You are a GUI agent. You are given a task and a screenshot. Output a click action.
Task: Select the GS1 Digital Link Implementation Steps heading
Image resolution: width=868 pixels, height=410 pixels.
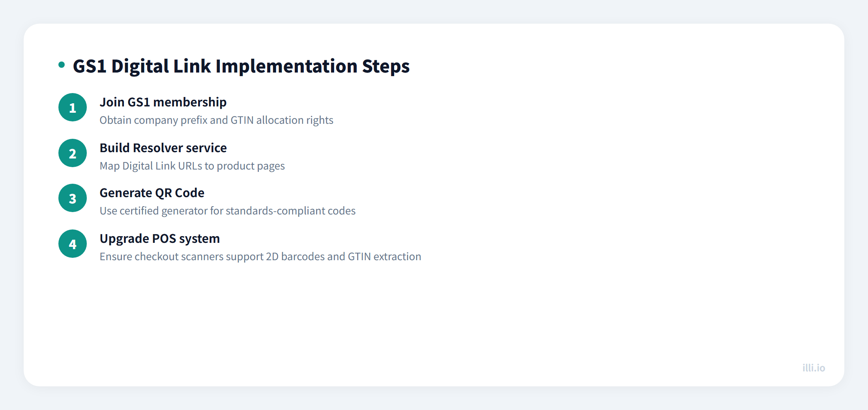[241, 66]
